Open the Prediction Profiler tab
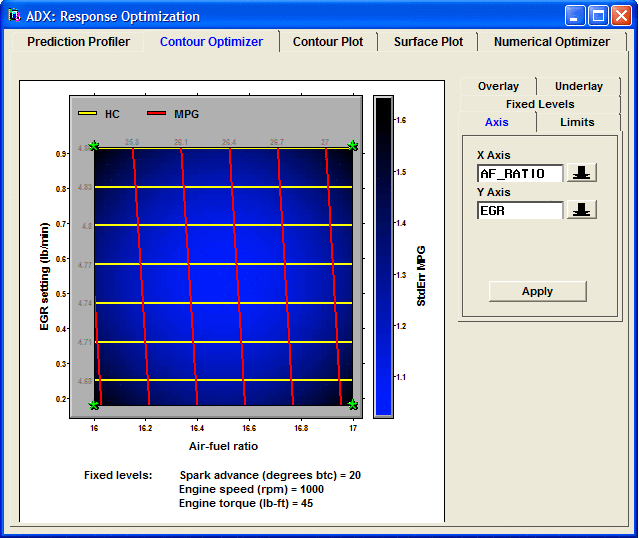This screenshot has height=538, width=639. click(78, 42)
